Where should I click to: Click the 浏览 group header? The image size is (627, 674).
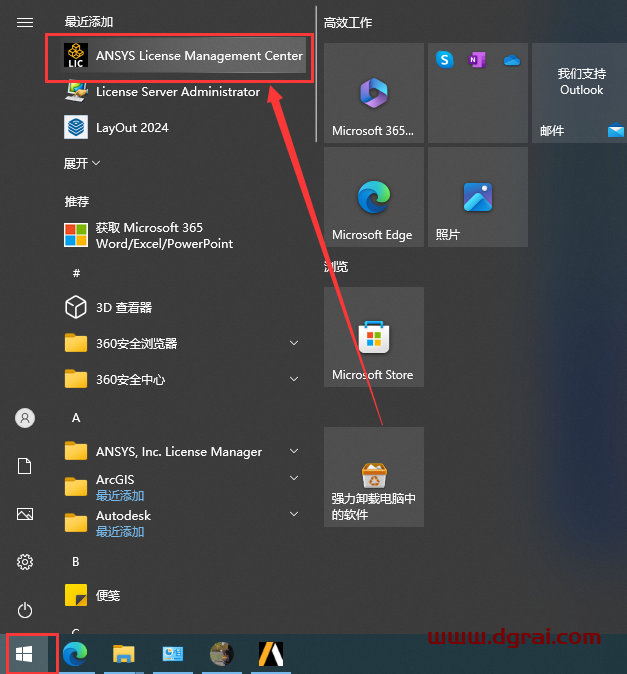(x=336, y=267)
